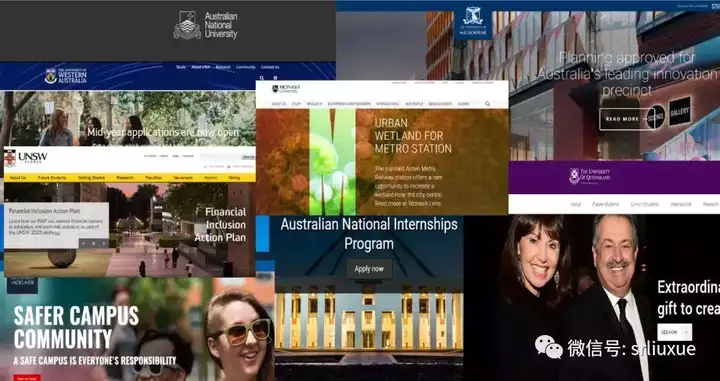This screenshot has height=381, width=720.
Task: Click Apply now for the Internships Program
Action: [369, 269]
